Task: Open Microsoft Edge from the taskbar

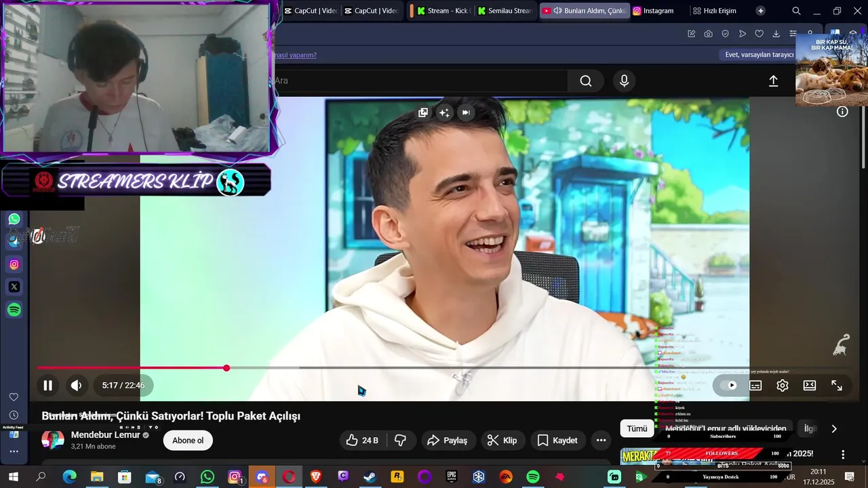Action: [x=70, y=477]
